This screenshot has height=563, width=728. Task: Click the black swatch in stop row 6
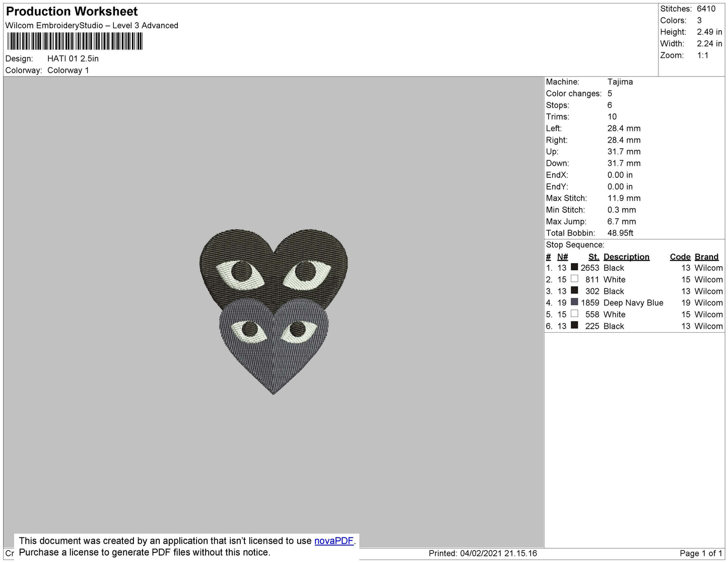[574, 325]
